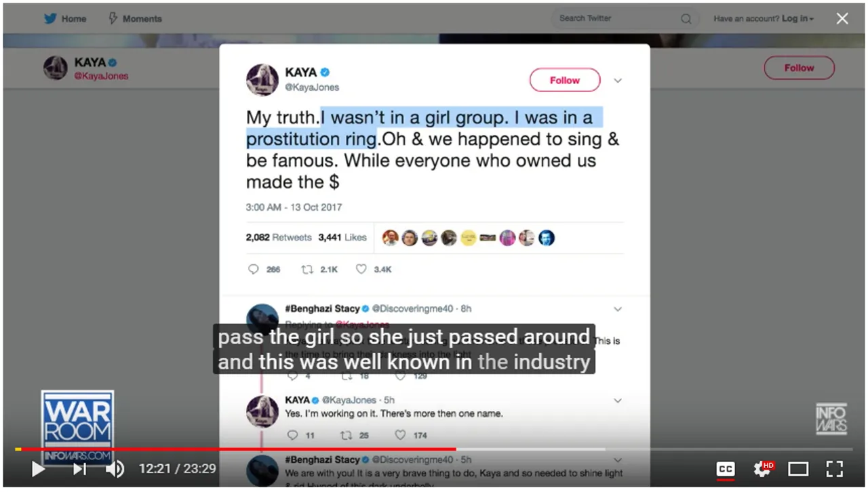The image size is (868, 492).
Task: Expand options on Benghazi Stacy reply
Action: point(618,309)
